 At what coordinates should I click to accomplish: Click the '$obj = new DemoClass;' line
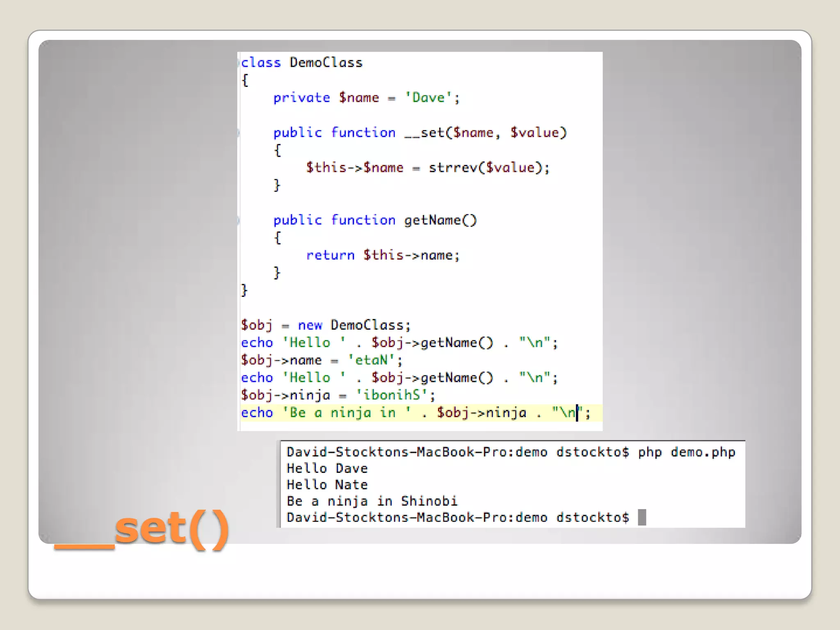tap(326, 325)
